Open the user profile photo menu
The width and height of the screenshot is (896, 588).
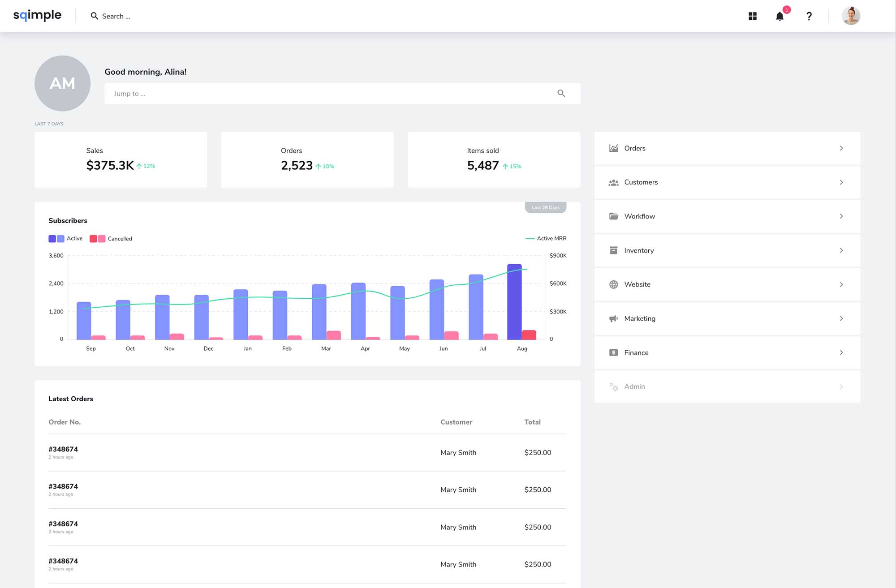851,16
